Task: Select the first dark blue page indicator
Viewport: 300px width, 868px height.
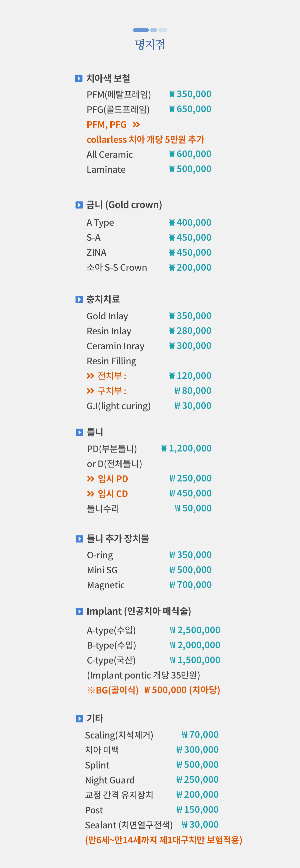Action: tap(141, 30)
